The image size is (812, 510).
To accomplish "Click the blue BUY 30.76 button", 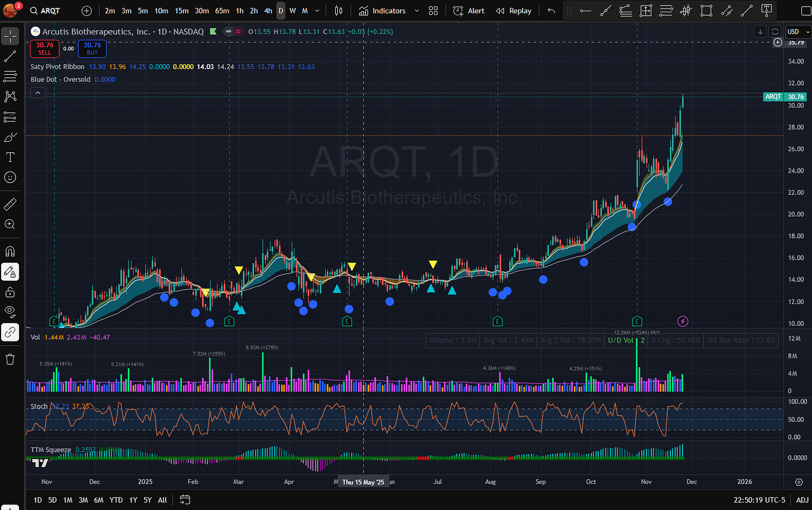I will click(x=92, y=49).
